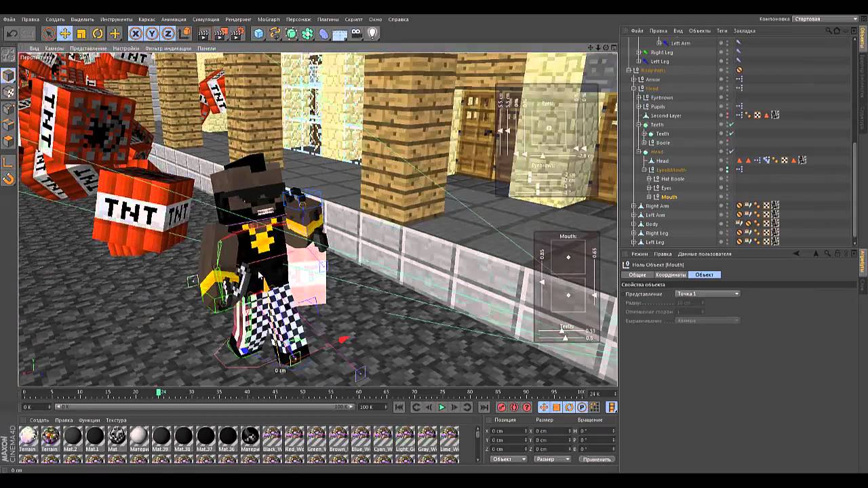Image resolution: width=868 pixels, height=488 pixels.
Task: Switch to the Общие tab
Action: tap(637, 274)
